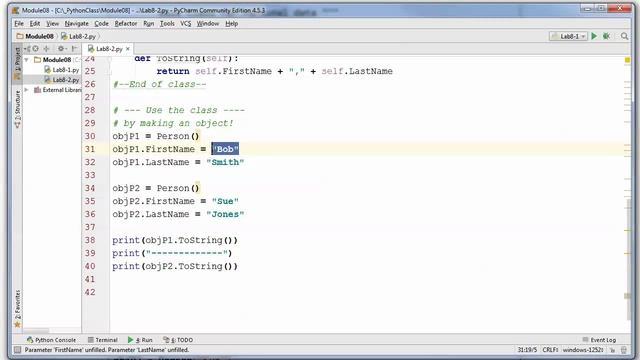The width and height of the screenshot is (640, 360).
Task: Click line number 30 in the gutter
Action: point(90,136)
